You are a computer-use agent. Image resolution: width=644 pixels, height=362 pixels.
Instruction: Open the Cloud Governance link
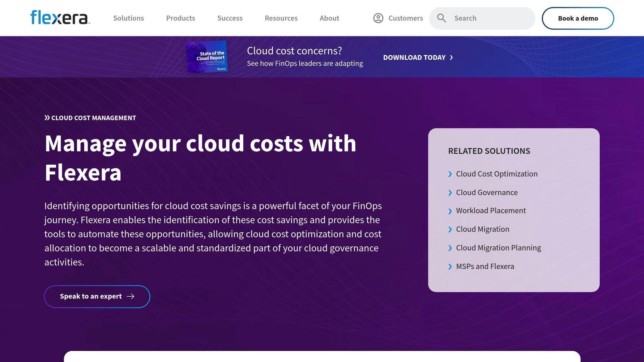[487, 192]
